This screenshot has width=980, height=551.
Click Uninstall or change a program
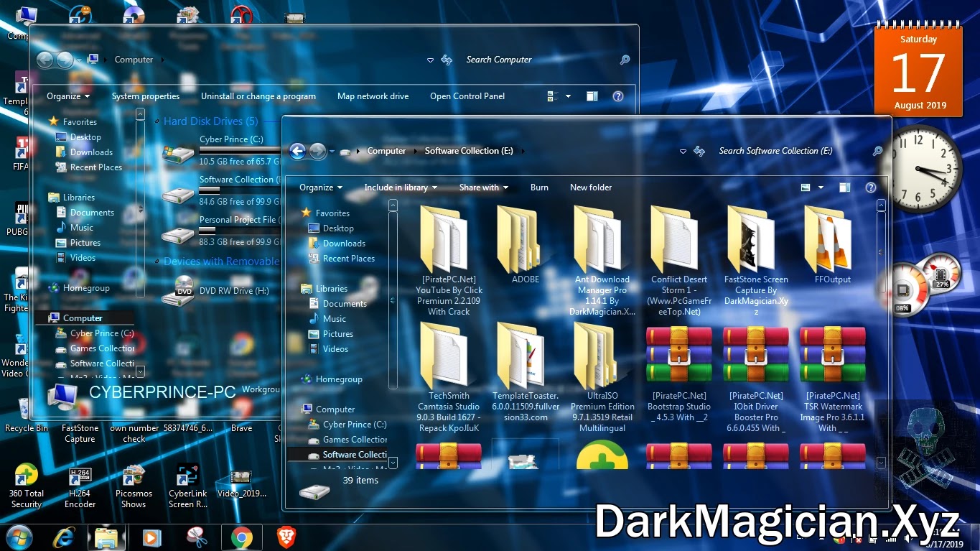pos(258,96)
